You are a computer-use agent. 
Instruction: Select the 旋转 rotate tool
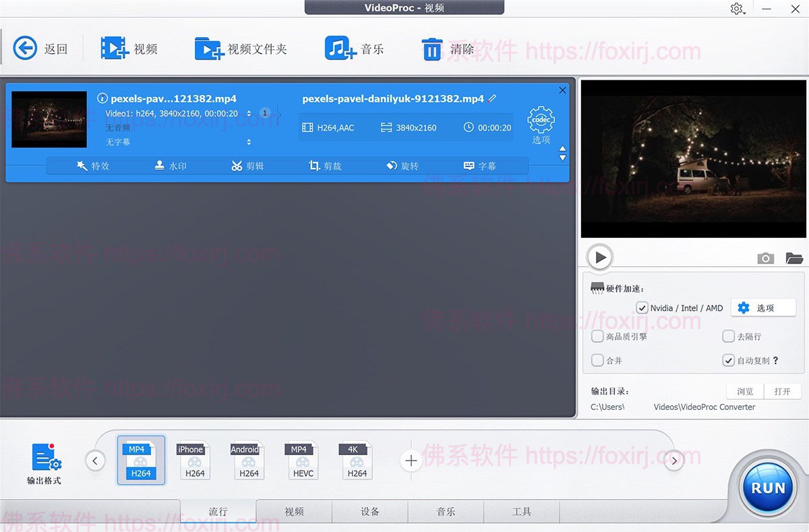402,165
